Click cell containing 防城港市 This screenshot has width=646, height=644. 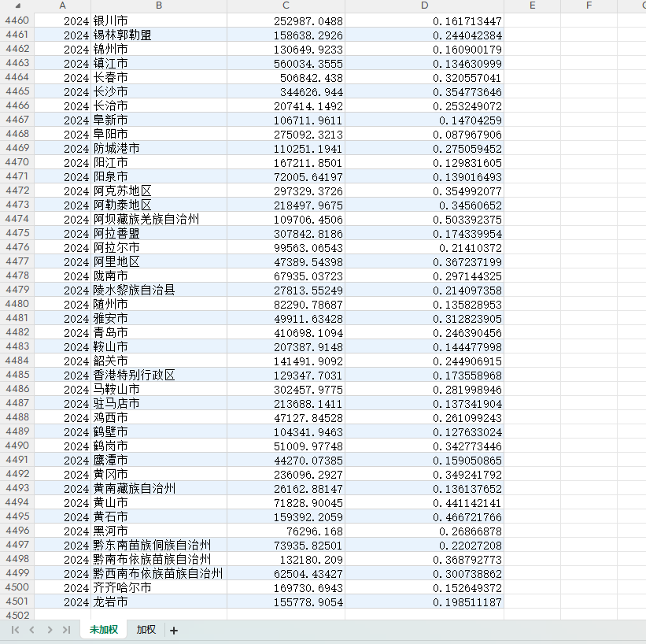coord(159,148)
